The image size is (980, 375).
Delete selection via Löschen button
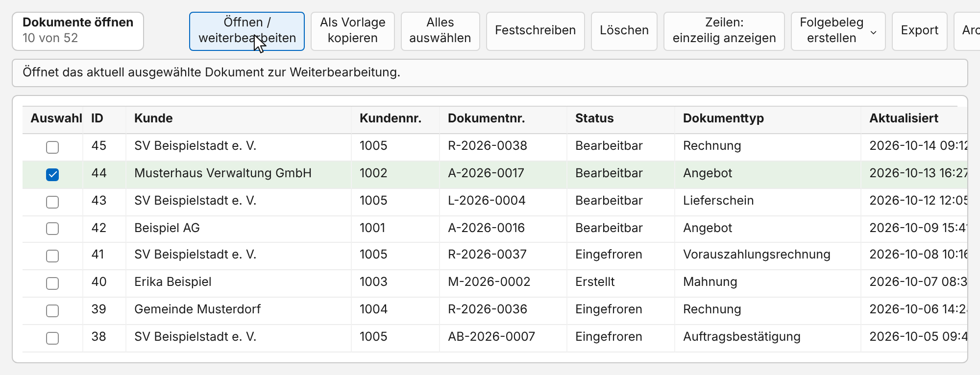click(x=624, y=31)
